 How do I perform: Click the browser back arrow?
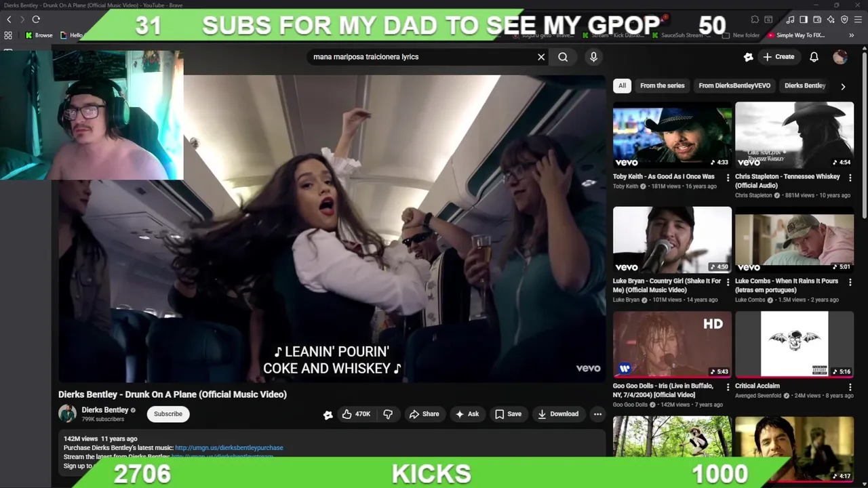coord(9,20)
